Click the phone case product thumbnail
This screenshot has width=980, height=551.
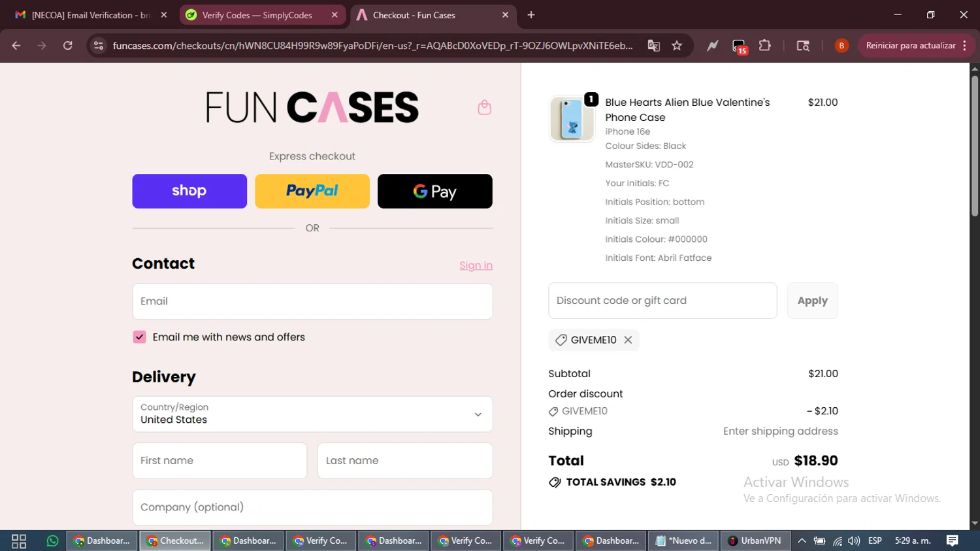click(572, 118)
